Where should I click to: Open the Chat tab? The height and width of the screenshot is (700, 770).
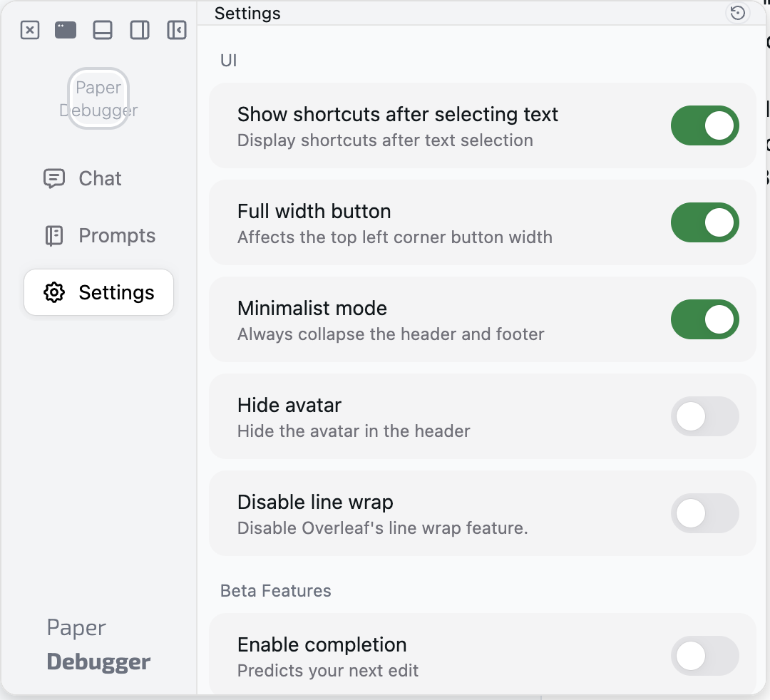pyautogui.click(x=100, y=178)
